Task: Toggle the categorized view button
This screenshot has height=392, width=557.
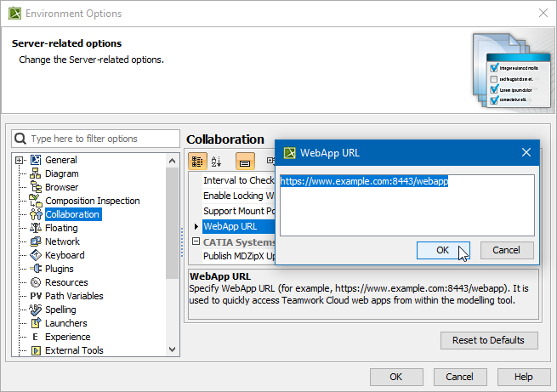Action: click(x=197, y=161)
